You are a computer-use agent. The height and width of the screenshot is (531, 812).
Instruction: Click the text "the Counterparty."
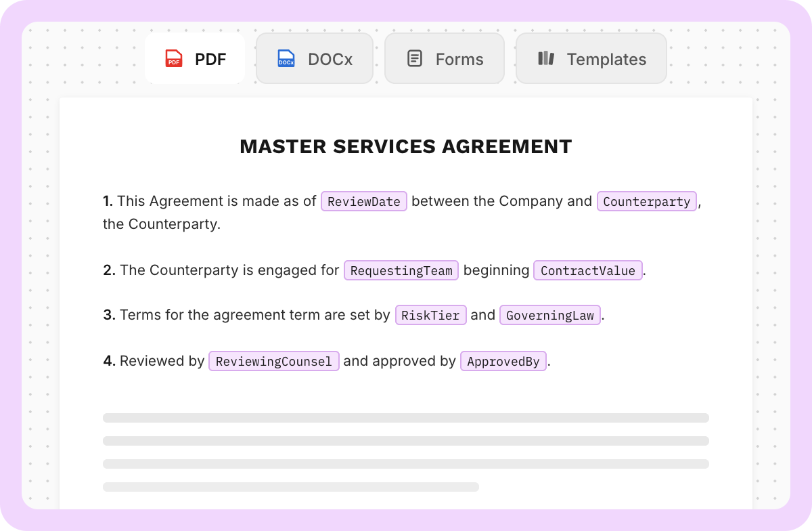pyautogui.click(x=162, y=224)
